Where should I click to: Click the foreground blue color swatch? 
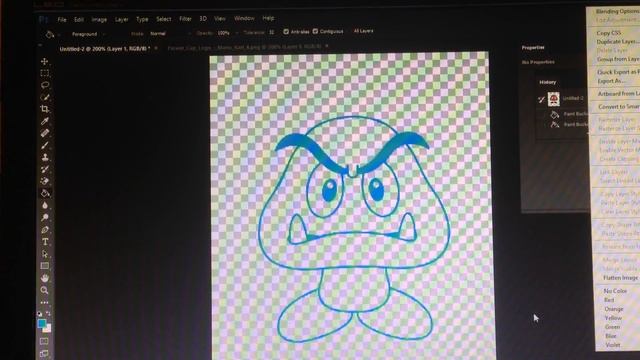[x=42, y=324]
